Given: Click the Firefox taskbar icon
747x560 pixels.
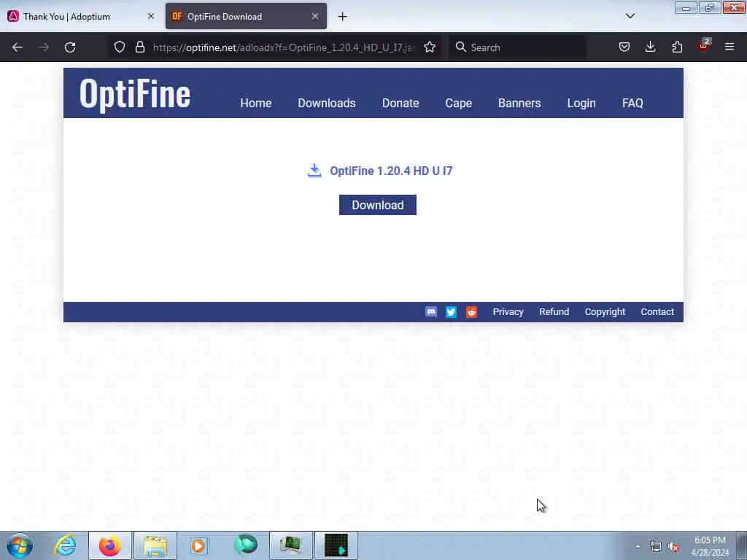Looking at the screenshot, I should pyautogui.click(x=110, y=545).
